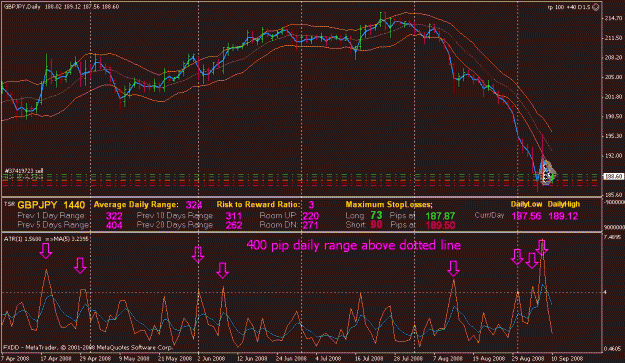Viewport: 625px width, 363px height.
Task: Click the 400 pip daily range text label
Action: (354, 245)
